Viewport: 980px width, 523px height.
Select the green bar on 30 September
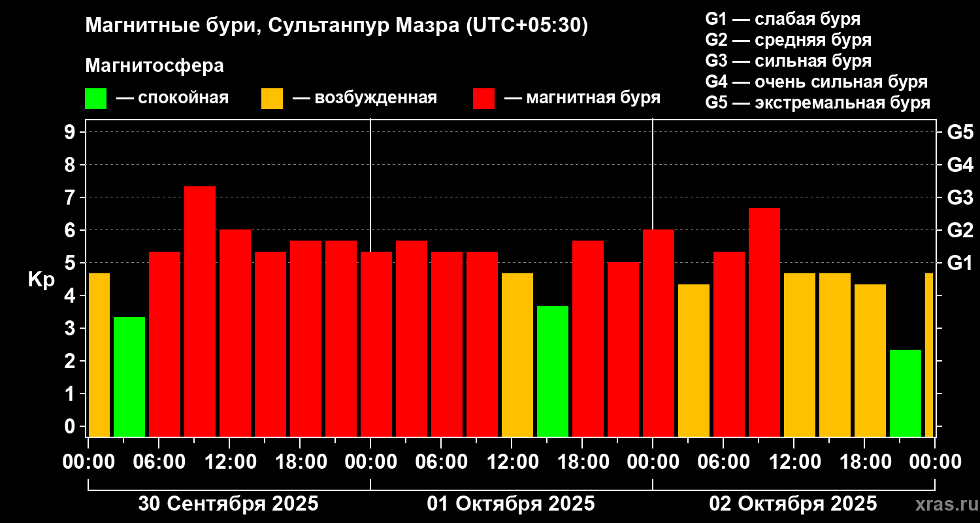coord(129,377)
